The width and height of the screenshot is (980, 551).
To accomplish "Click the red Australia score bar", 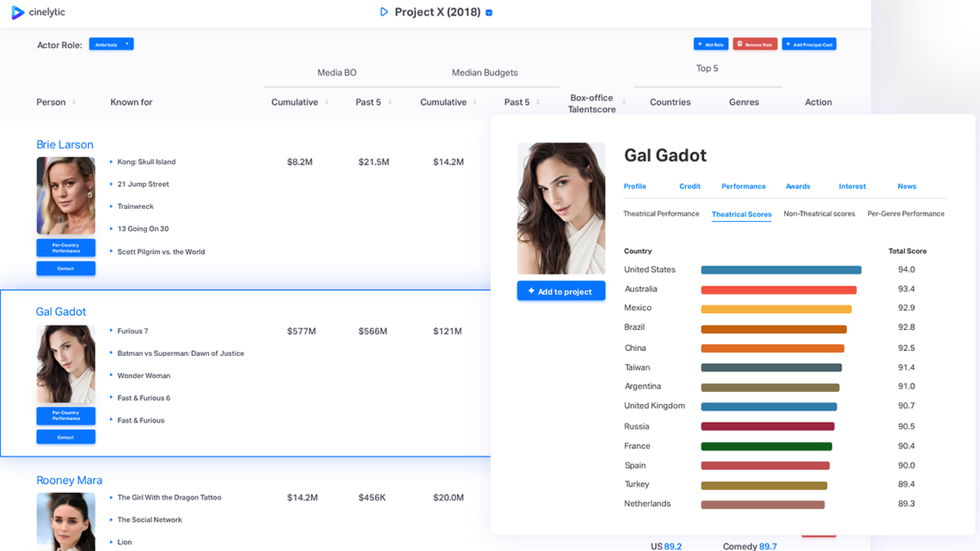I will click(x=778, y=290).
